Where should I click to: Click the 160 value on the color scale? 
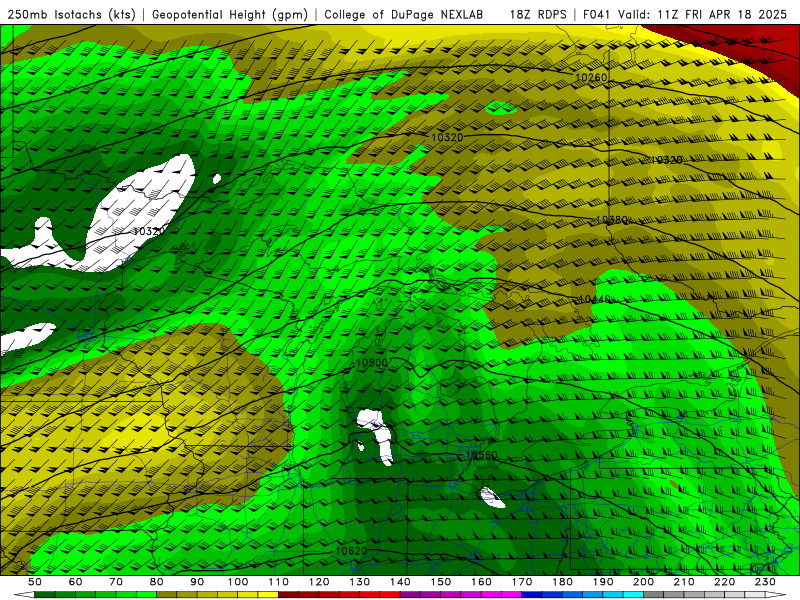481,582
